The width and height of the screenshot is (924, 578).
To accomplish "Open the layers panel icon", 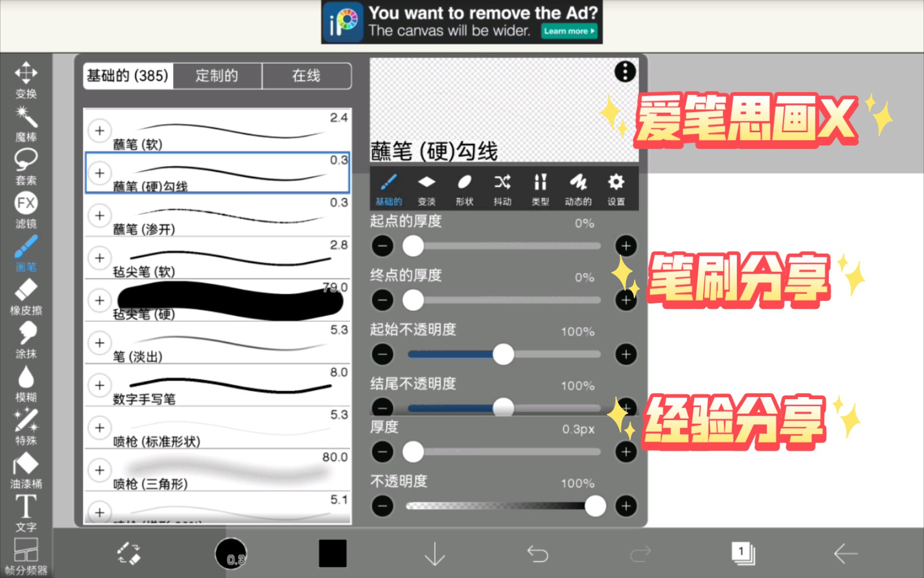I will 743,553.
